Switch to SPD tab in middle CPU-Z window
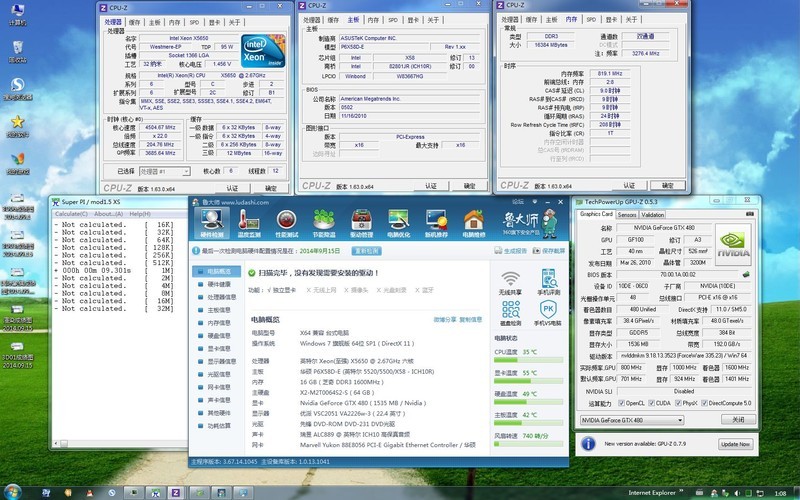 [393, 20]
